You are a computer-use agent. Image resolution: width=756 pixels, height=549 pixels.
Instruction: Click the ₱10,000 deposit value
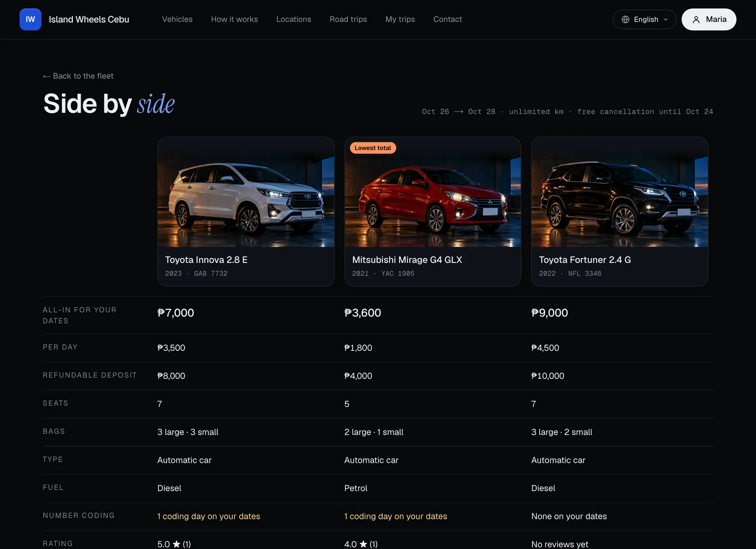coord(548,376)
